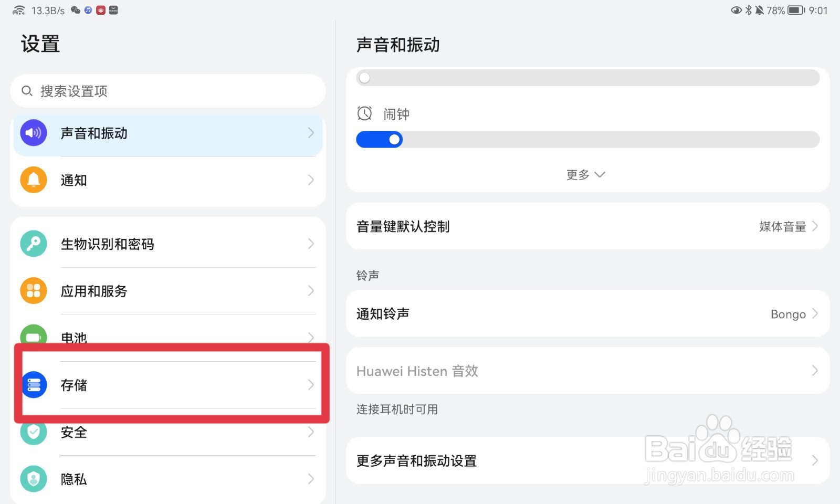The width and height of the screenshot is (840, 504).
Task: Click the Notifications bell icon
Action: pos(34,180)
